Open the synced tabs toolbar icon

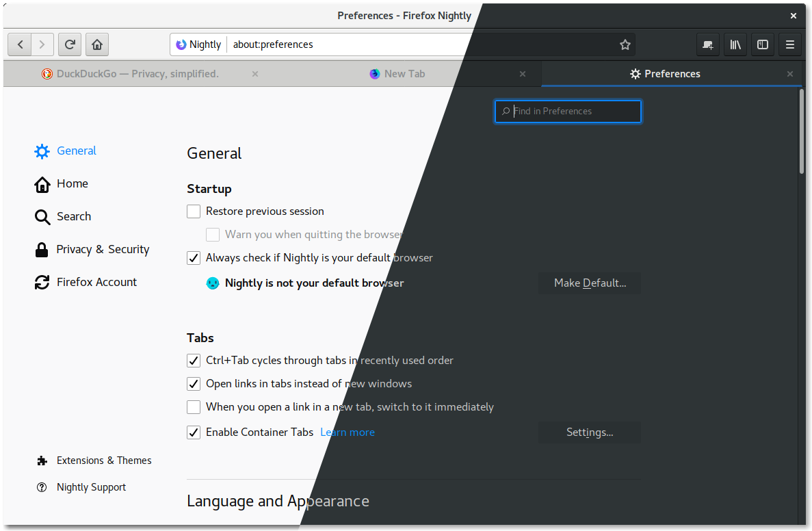[x=707, y=44]
